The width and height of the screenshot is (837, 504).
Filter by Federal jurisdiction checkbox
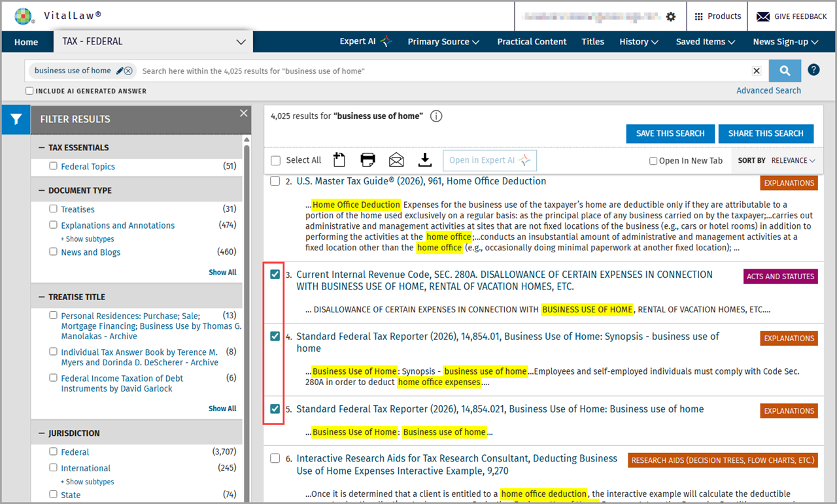click(54, 451)
